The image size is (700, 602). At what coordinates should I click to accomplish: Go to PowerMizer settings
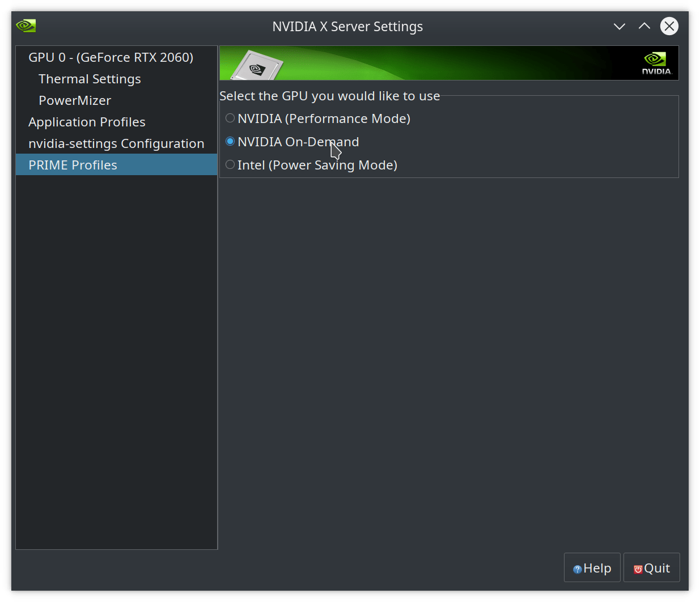pos(75,100)
